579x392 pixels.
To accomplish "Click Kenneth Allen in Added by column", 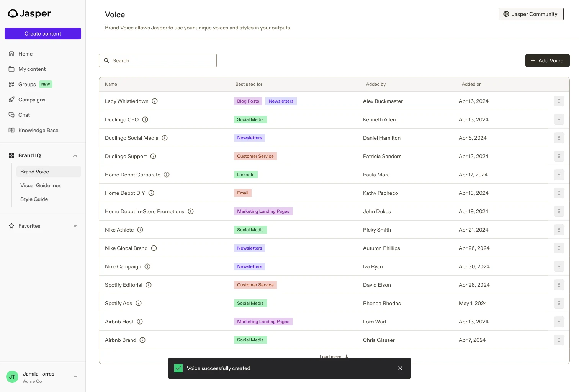I will 379,119.
